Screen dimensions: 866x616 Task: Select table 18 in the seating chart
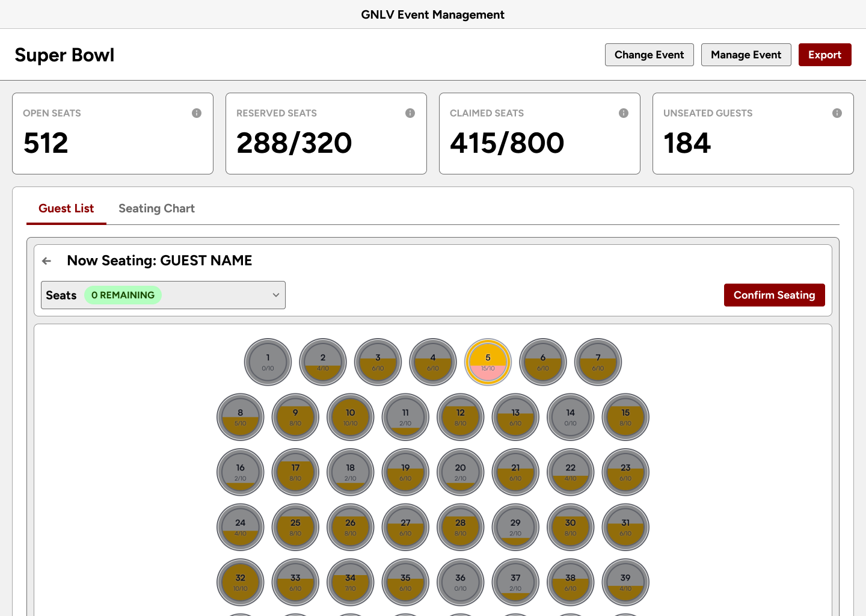pyautogui.click(x=351, y=472)
